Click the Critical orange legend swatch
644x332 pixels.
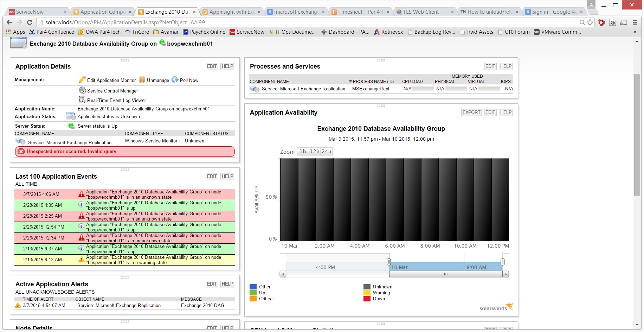[253, 299]
